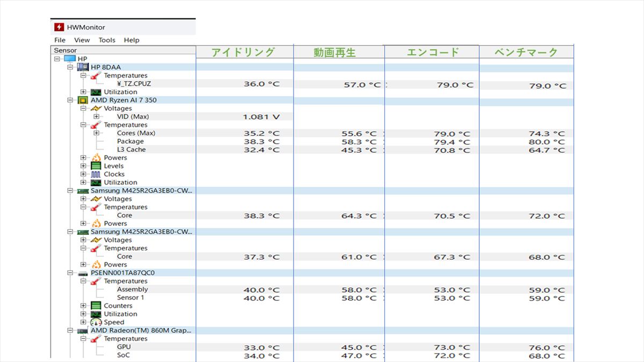Click the PSENN001TA87QC0 drive icon
This screenshot has height=362, width=644.
point(83,273)
